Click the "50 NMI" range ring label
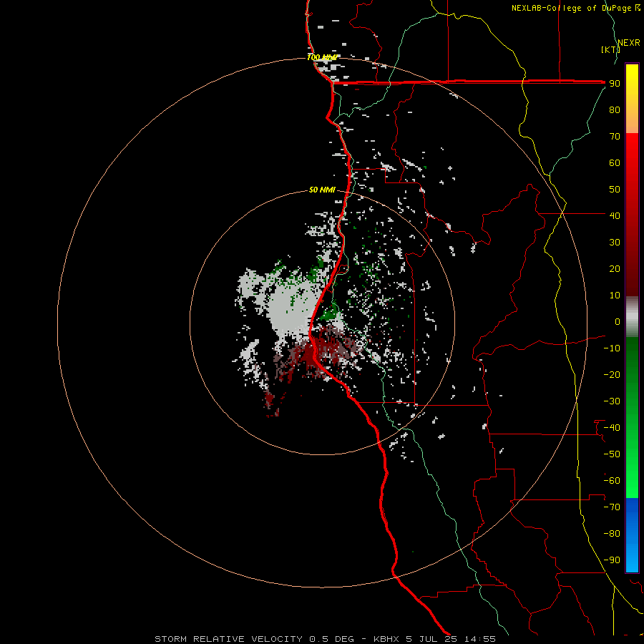644x644 pixels. pyautogui.click(x=322, y=190)
